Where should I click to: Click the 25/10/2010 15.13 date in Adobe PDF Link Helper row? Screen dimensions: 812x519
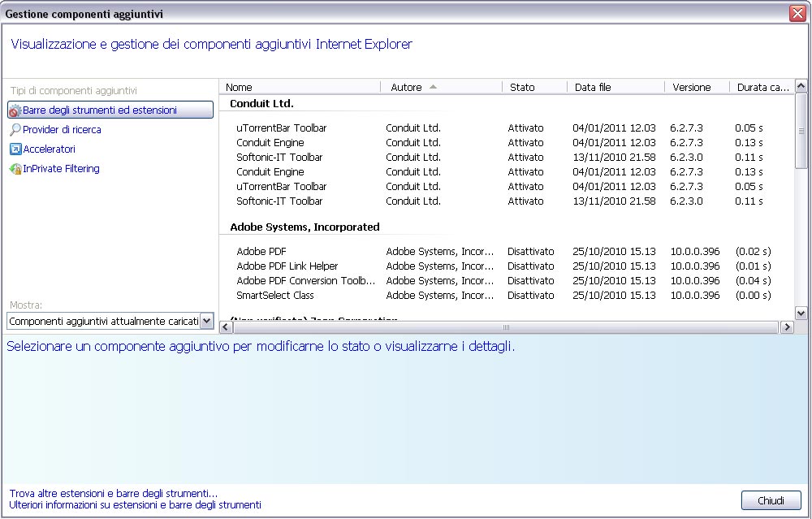(614, 266)
